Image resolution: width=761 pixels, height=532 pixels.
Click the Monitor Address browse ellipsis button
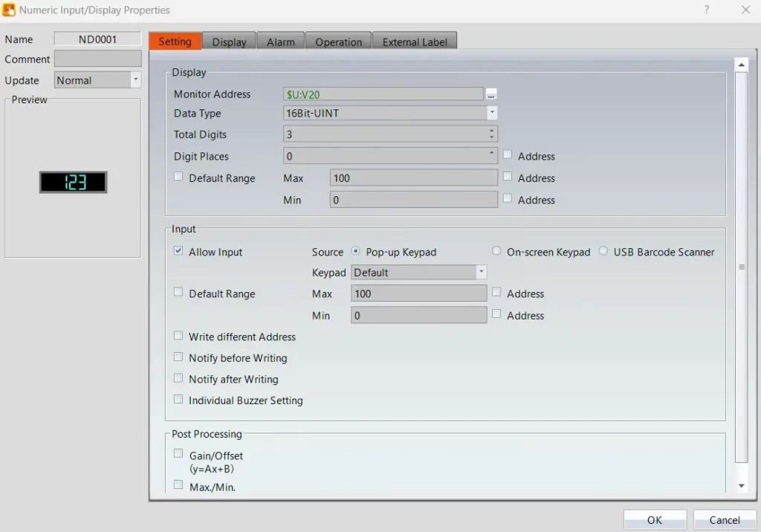click(491, 94)
